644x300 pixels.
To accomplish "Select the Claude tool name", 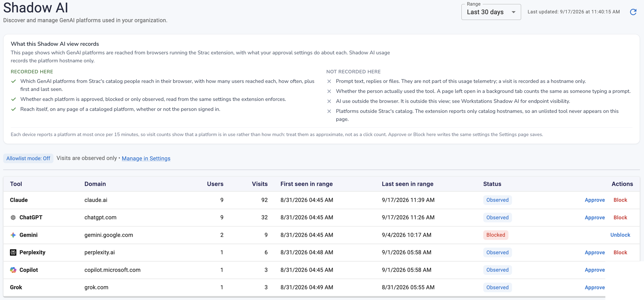I will coord(19,200).
